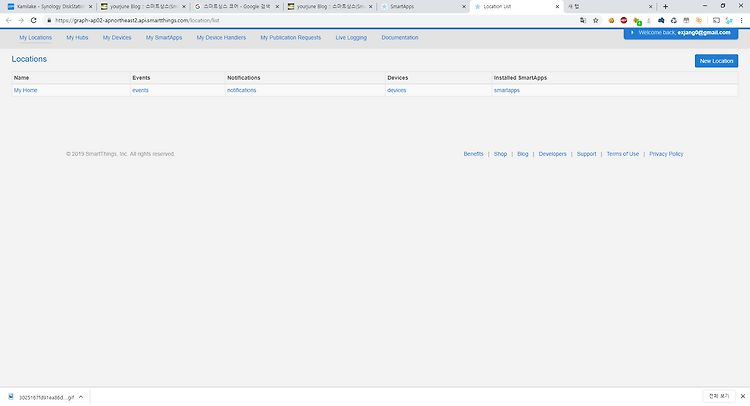Click the browser back arrow
The width and height of the screenshot is (750, 406).
coord(9,21)
